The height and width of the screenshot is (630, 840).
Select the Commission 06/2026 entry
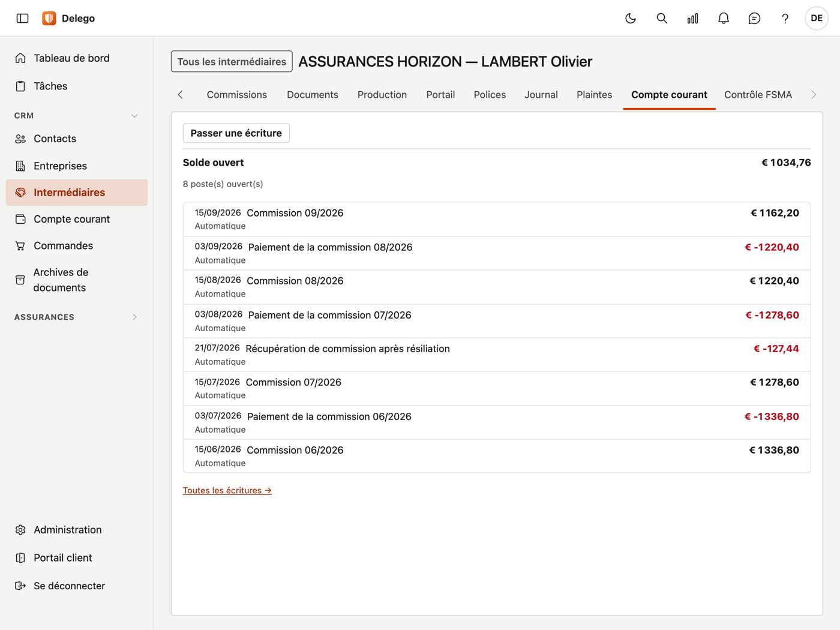(497, 456)
